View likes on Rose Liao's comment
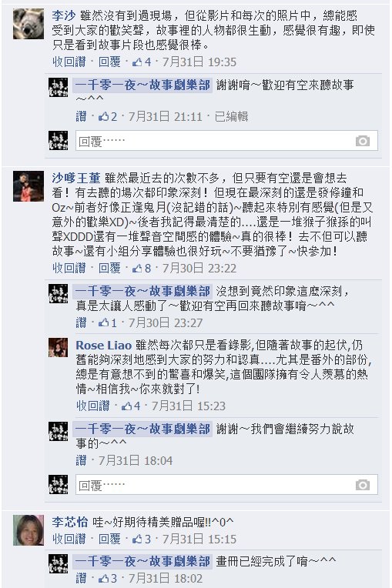The height and width of the screenshot is (588, 392). [x=131, y=406]
